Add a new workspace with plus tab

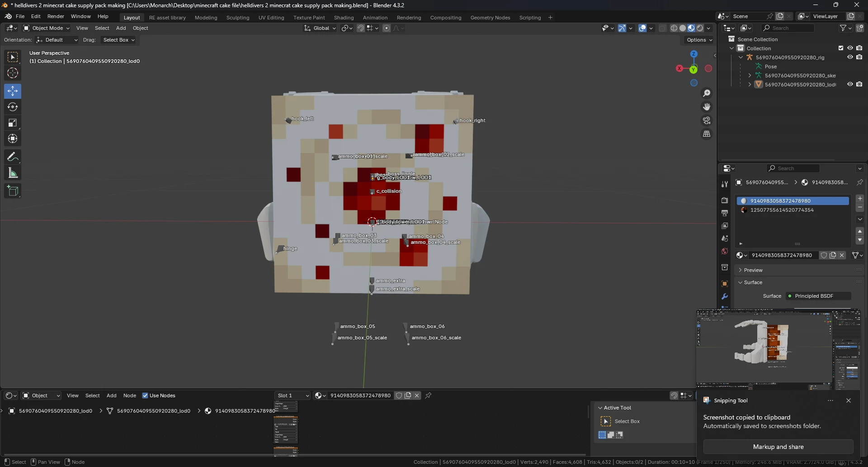[x=550, y=18]
